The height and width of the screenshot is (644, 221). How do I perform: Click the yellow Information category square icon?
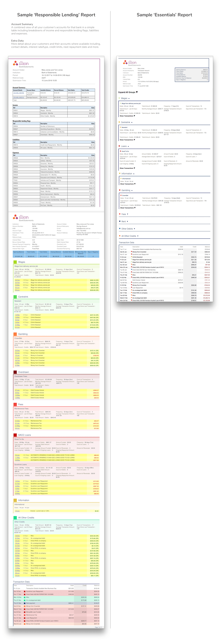tap(15, 500)
